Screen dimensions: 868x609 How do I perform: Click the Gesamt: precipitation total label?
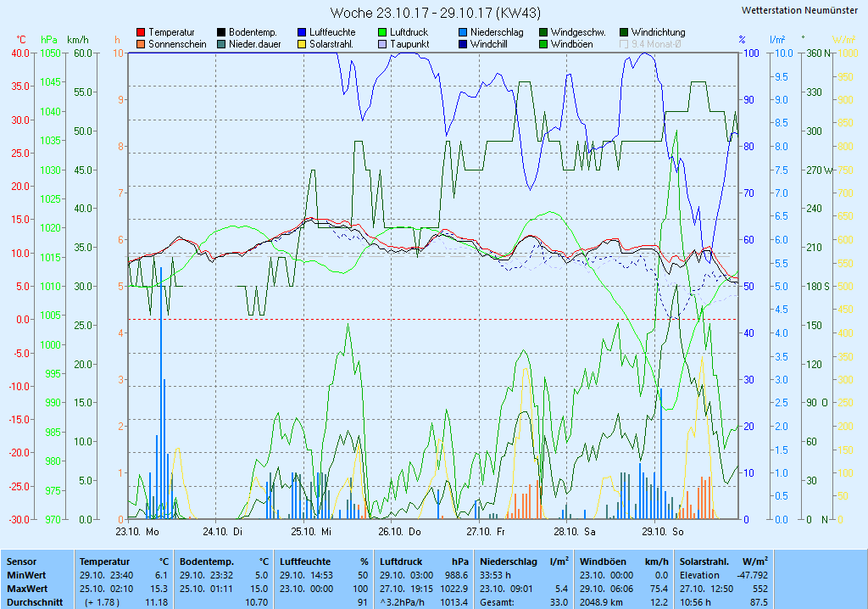pyautogui.click(x=497, y=602)
